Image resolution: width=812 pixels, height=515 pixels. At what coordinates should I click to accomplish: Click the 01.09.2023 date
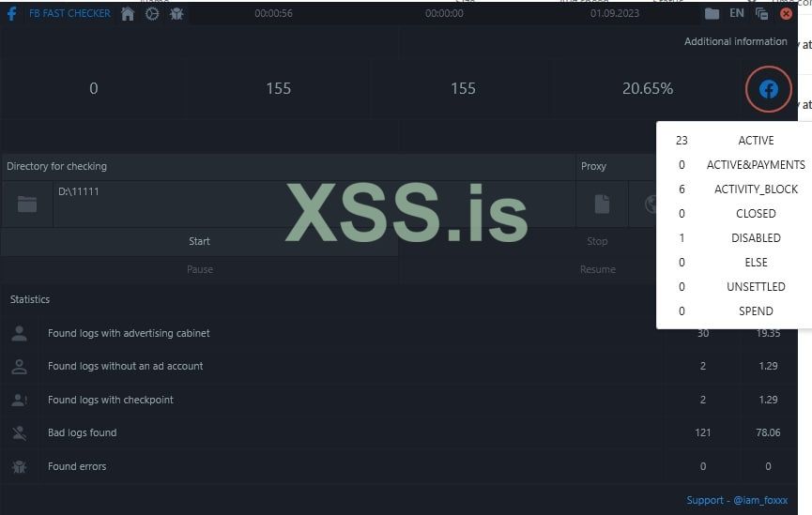[614, 13]
